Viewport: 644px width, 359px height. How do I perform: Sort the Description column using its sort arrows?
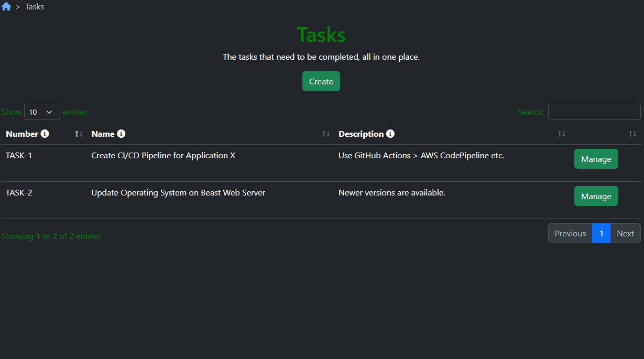(561, 134)
